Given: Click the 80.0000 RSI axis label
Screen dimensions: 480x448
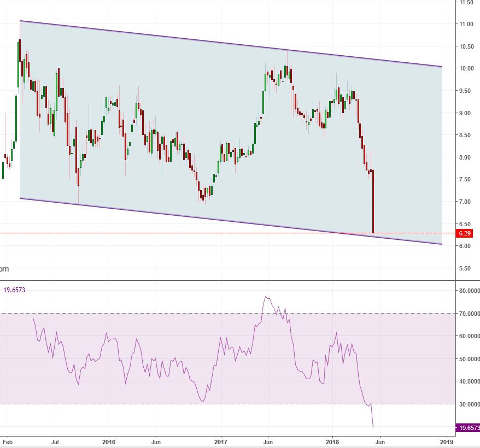Looking at the screenshot, I should (x=469, y=291).
